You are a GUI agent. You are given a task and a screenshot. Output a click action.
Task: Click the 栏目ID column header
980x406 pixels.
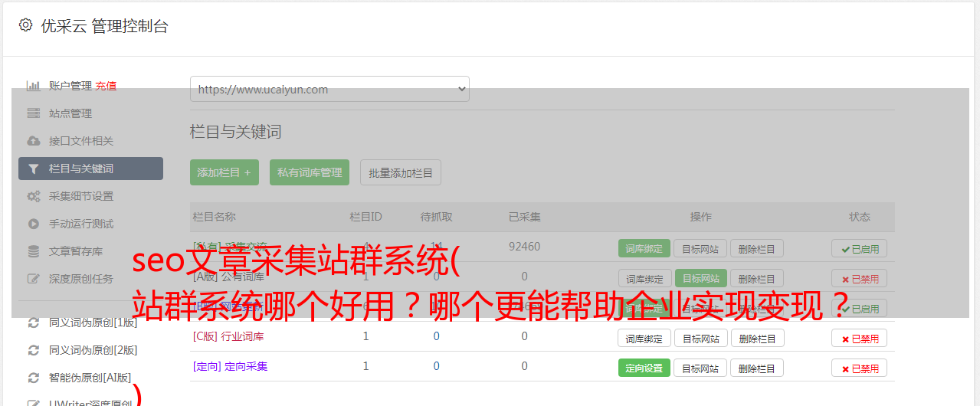point(365,217)
